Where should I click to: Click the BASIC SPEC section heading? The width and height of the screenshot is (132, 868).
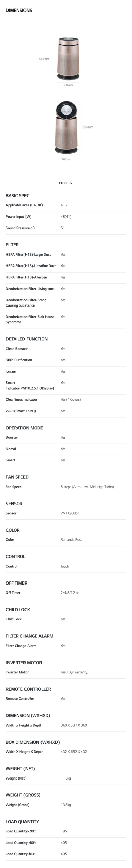(18, 196)
